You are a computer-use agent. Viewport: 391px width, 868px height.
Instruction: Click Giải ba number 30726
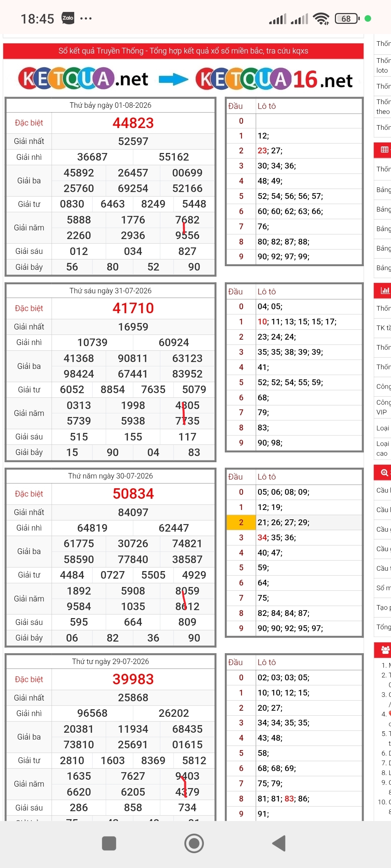pyautogui.click(x=133, y=544)
